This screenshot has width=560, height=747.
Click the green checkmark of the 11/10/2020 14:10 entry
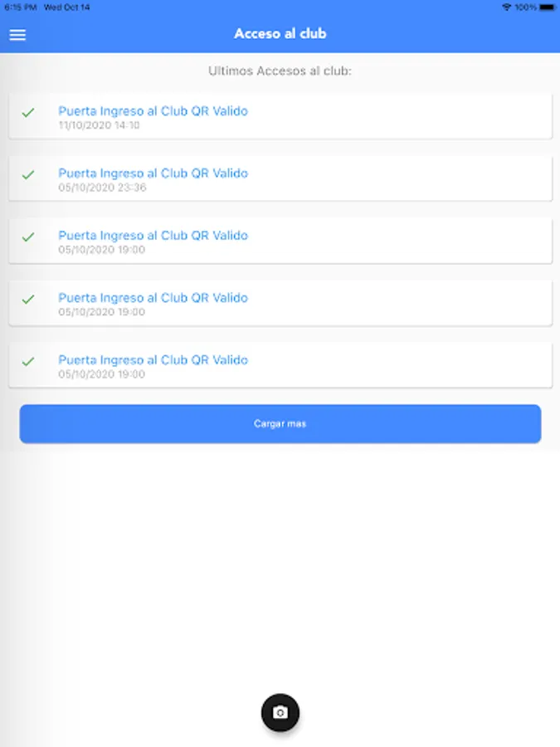click(x=28, y=112)
